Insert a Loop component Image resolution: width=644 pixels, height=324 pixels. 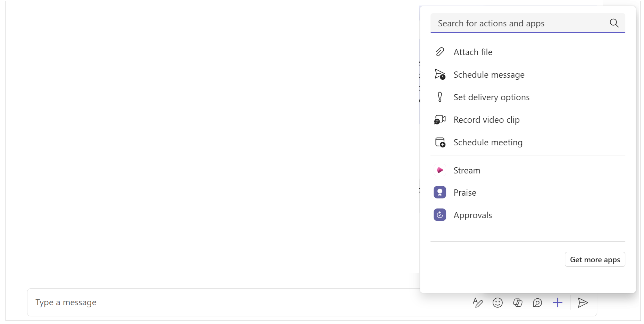click(x=518, y=302)
